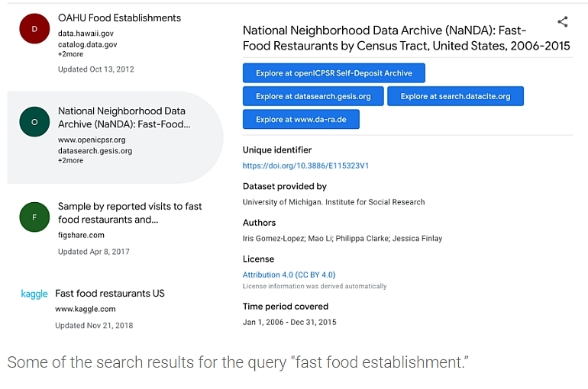Open Fast food restaurants US result

click(110, 294)
